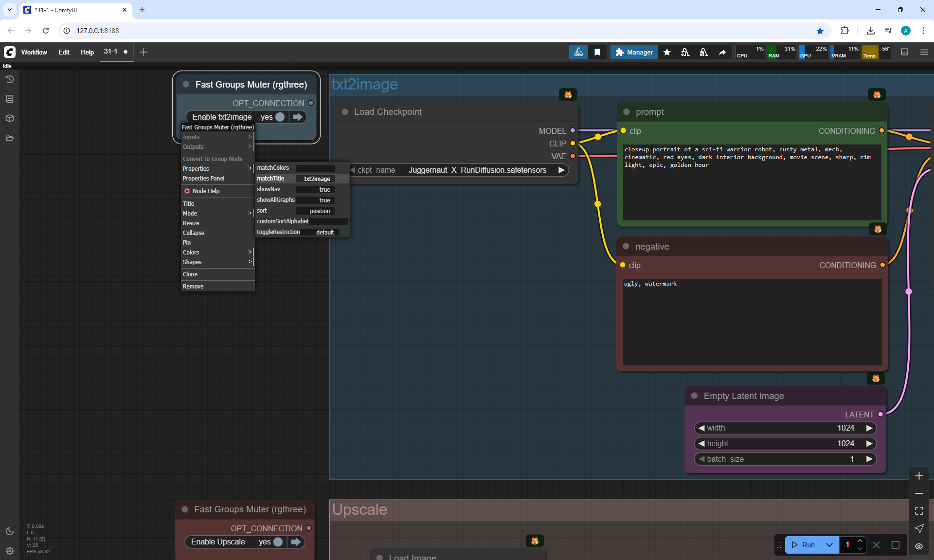Toggle Enable txt2image switch
Viewport: 934px width, 560px height.
[x=280, y=117]
